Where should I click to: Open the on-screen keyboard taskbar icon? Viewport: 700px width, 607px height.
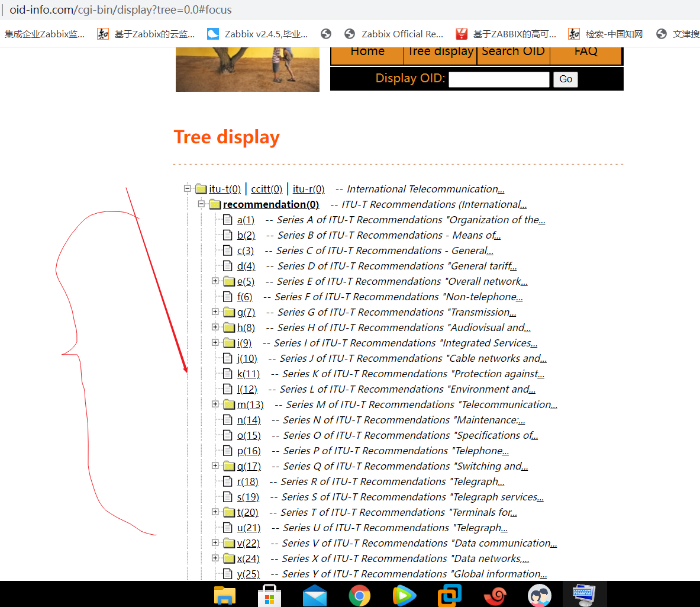tap(585, 595)
